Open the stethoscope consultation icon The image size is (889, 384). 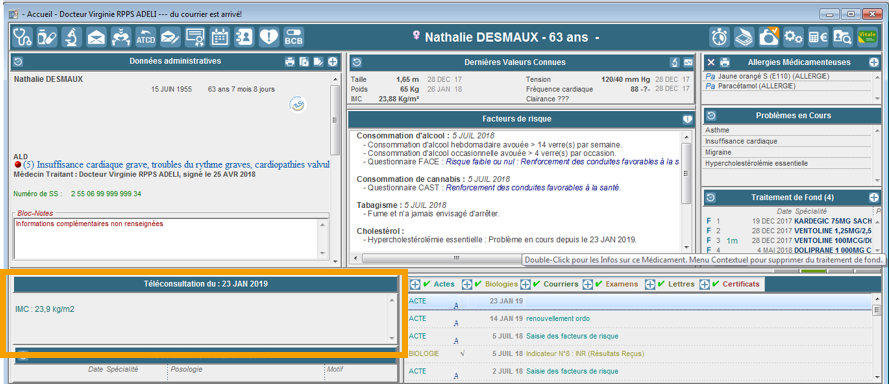tap(22, 37)
